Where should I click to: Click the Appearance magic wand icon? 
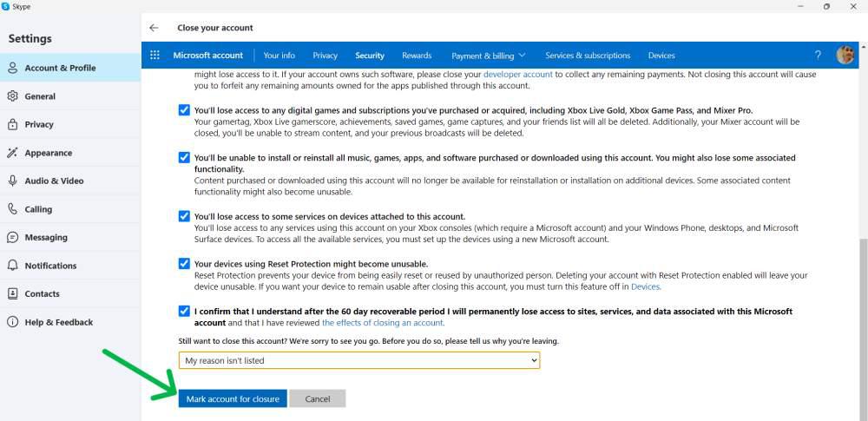pos(12,153)
